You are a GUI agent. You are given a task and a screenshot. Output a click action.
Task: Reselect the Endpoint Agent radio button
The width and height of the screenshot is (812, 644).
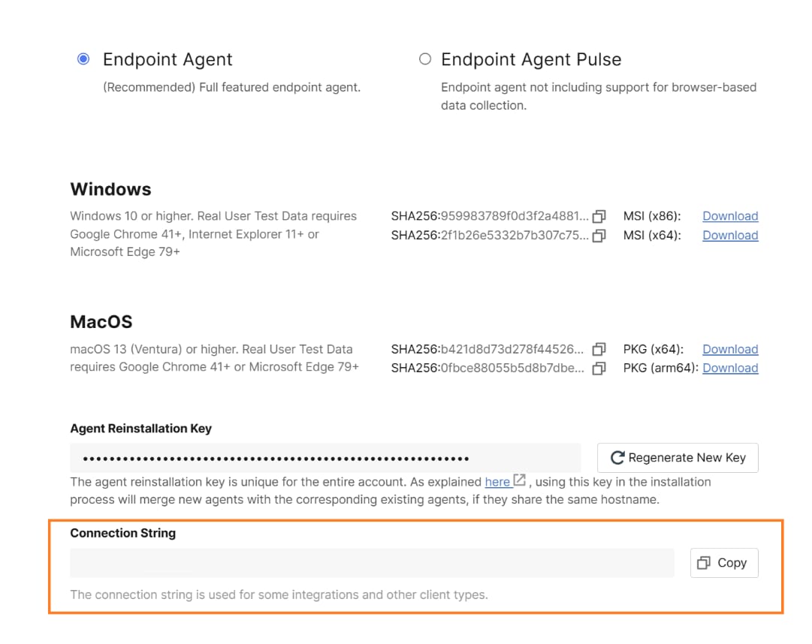[83, 59]
